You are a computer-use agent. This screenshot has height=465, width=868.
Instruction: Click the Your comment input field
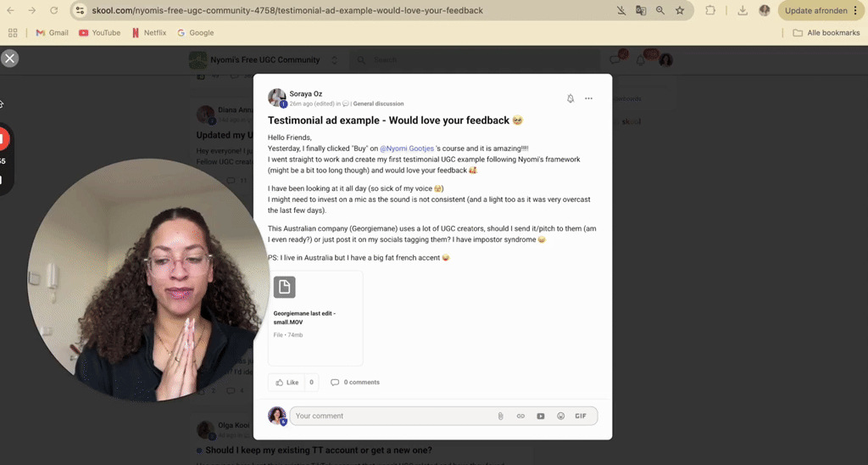(443, 417)
